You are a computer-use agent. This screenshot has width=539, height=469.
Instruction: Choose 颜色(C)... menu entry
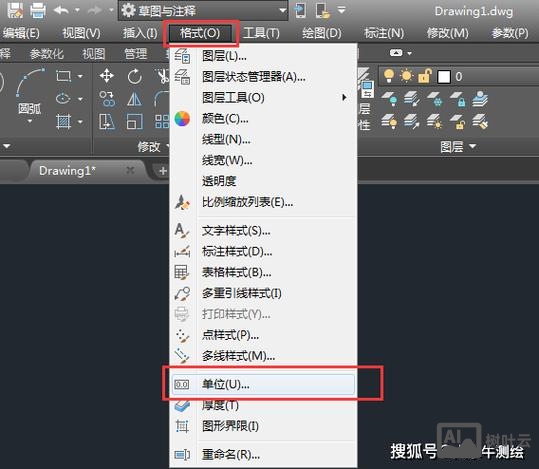point(263,119)
